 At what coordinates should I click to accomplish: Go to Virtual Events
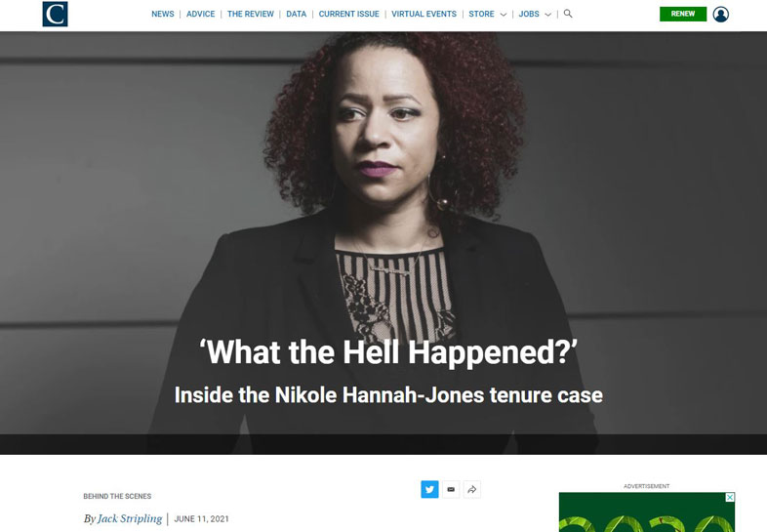click(x=424, y=14)
